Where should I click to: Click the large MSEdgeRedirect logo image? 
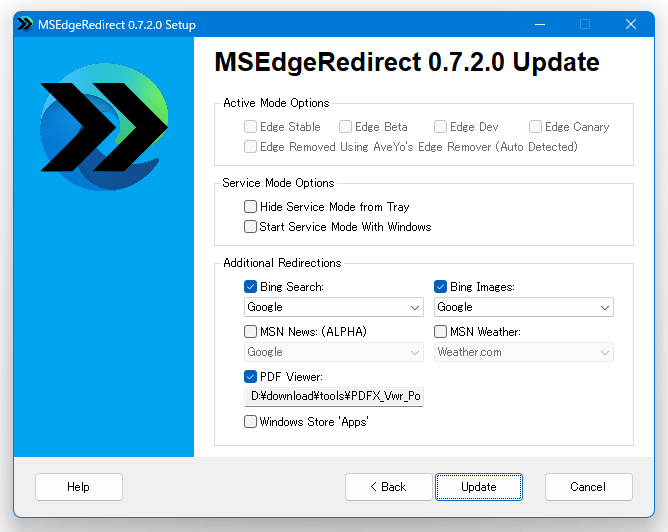tap(104, 127)
